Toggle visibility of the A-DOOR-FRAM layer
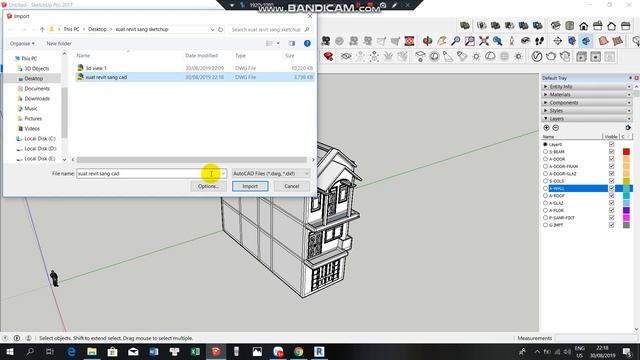Screen dimensions: 640x360 (x=611, y=167)
